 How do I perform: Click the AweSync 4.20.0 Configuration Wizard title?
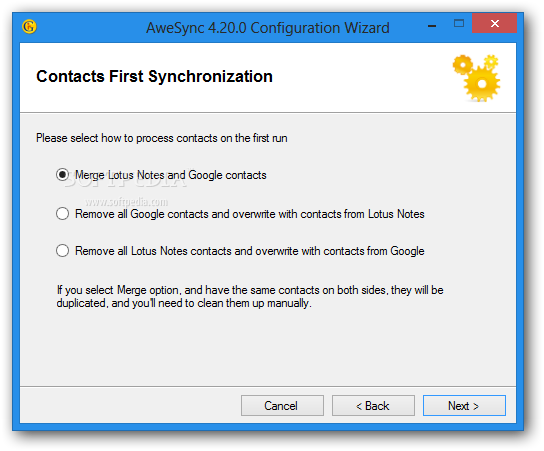[x=267, y=28]
